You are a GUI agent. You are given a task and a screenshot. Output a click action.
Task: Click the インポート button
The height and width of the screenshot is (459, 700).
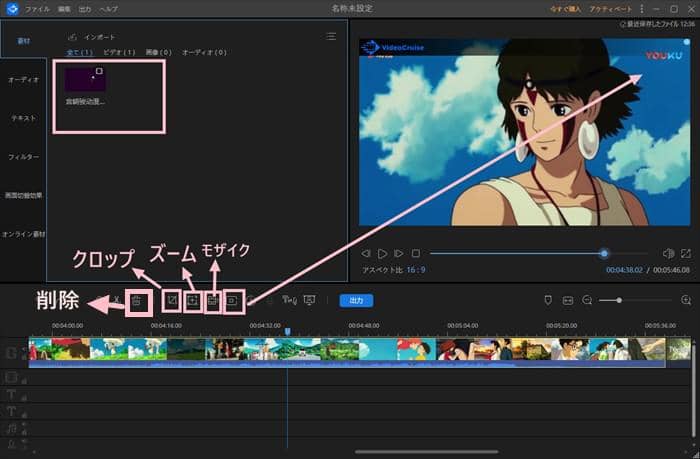(92, 37)
